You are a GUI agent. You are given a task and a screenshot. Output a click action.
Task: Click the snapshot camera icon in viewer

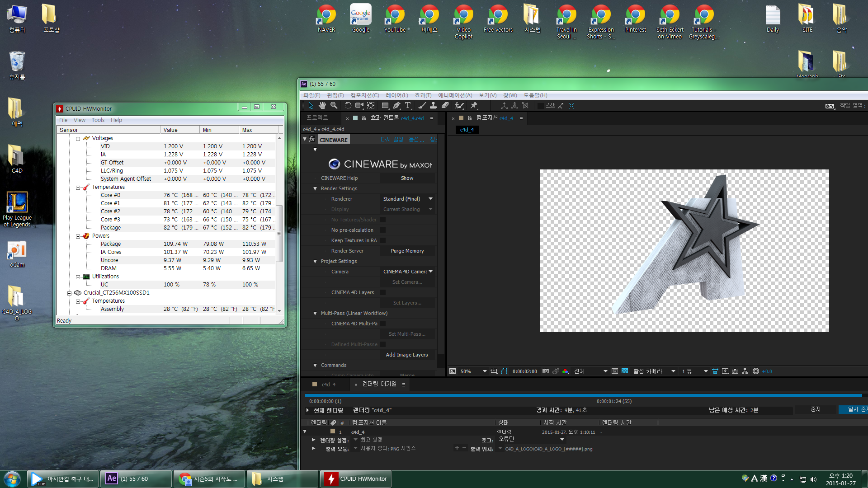[x=546, y=371]
